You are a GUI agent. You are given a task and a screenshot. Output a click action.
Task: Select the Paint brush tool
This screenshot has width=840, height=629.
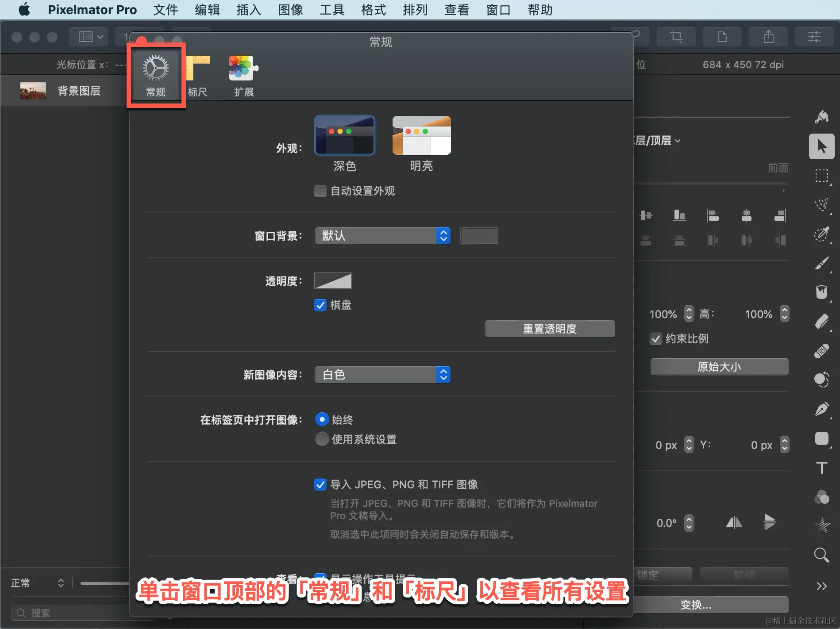[822, 263]
